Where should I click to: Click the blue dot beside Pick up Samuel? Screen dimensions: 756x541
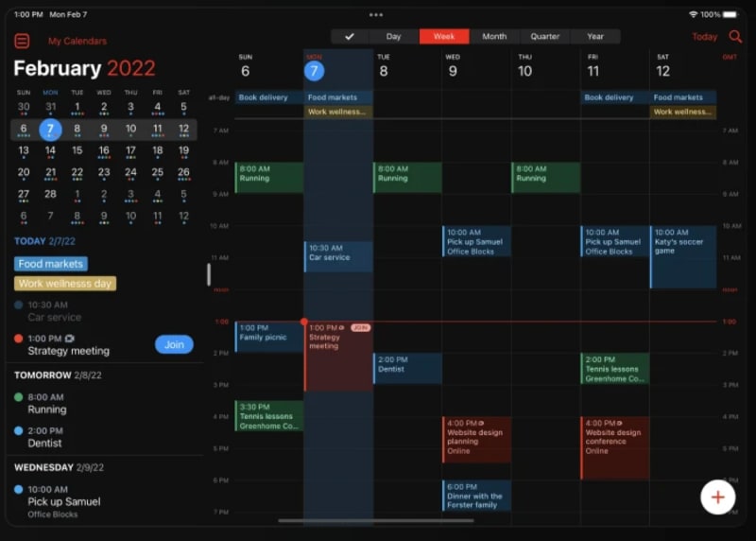pyautogui.click(x=18, y=489)
